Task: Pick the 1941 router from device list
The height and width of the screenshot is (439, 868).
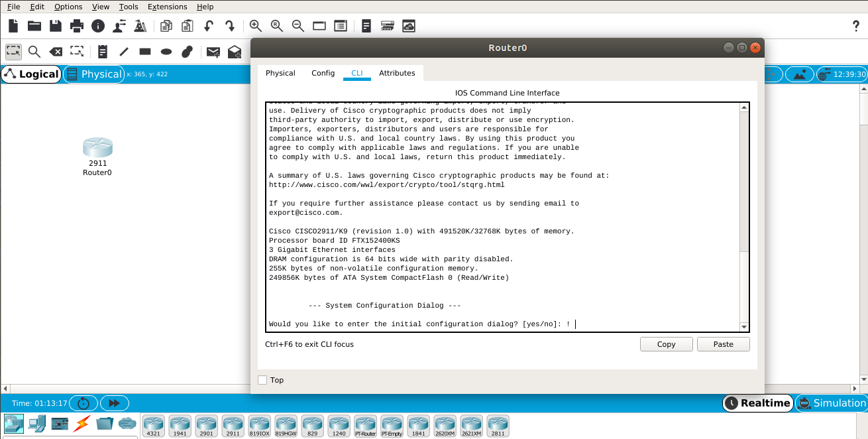Action: tap(180, 426)
